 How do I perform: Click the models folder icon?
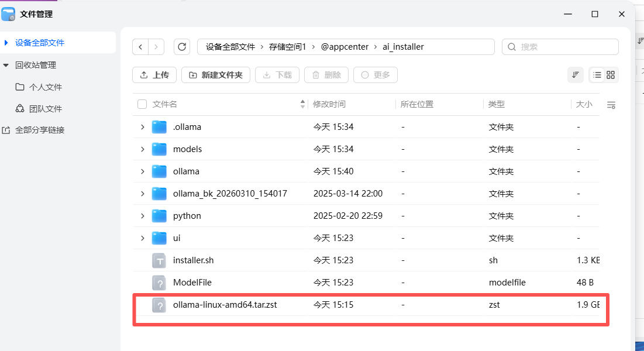point(159,149)
